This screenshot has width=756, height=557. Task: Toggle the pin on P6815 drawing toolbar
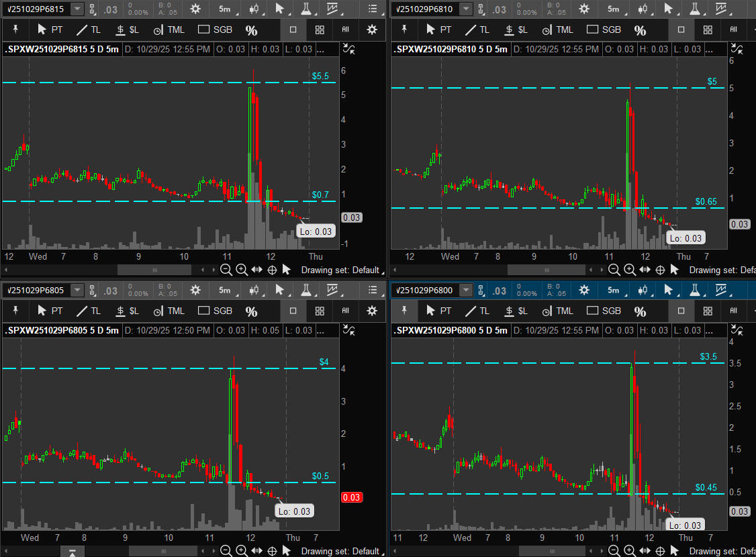pyautogui.click(x=15, y=30)
